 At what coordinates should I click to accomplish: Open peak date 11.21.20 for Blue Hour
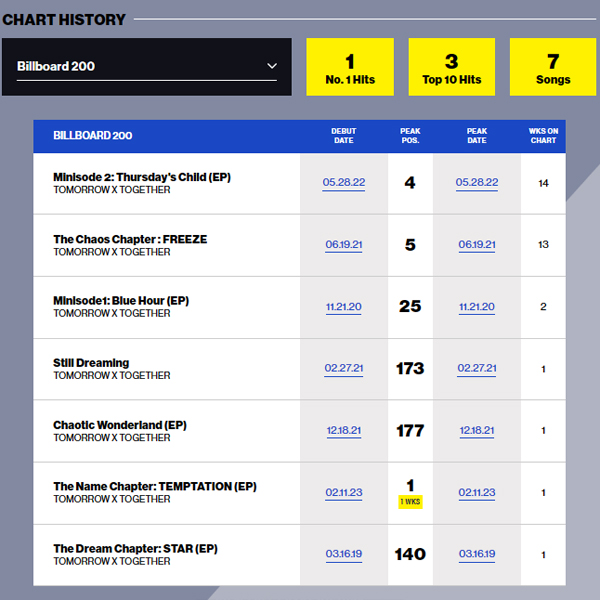477,307
